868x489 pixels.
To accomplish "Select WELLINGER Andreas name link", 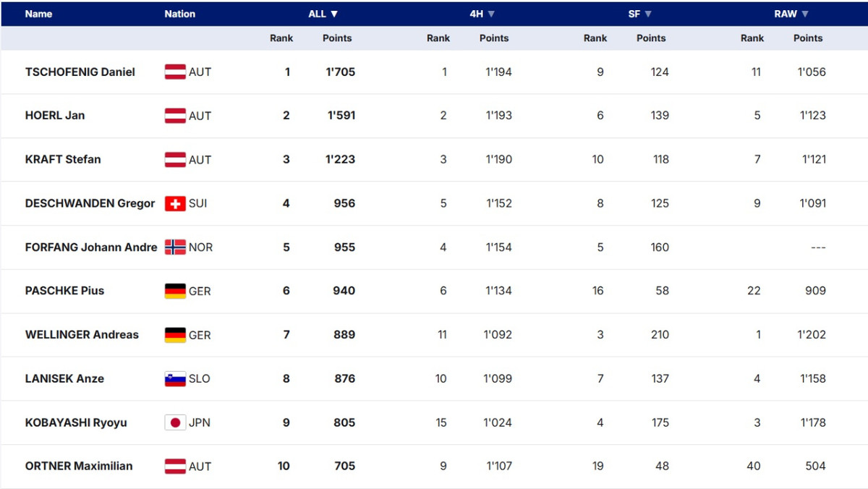I will point(82,335).
